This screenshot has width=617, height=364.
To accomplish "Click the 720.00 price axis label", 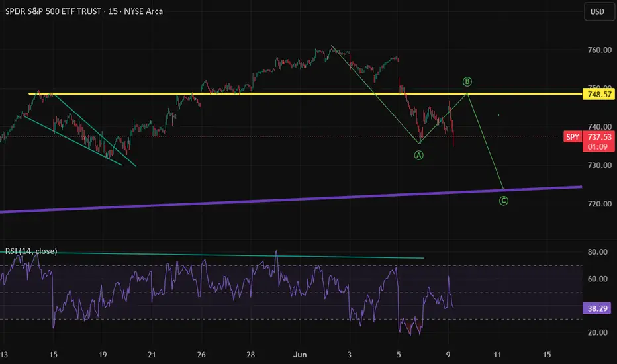I will 599,204.
